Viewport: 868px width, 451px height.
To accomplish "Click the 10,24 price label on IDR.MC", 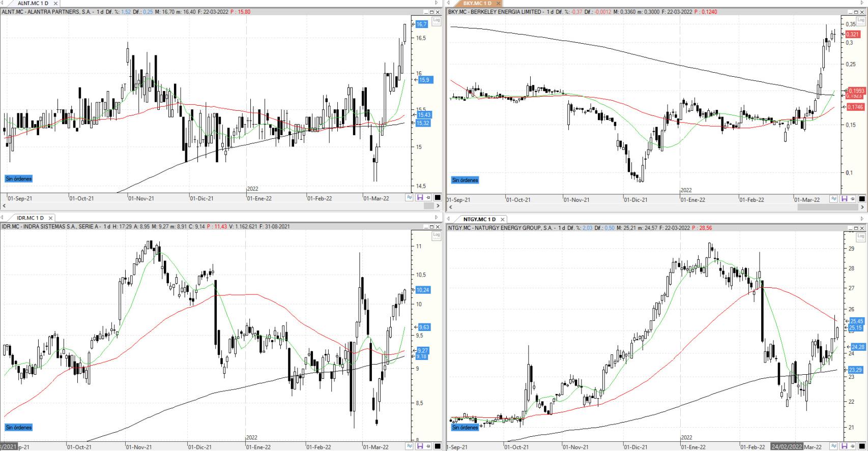I will (x=423, y=290).
